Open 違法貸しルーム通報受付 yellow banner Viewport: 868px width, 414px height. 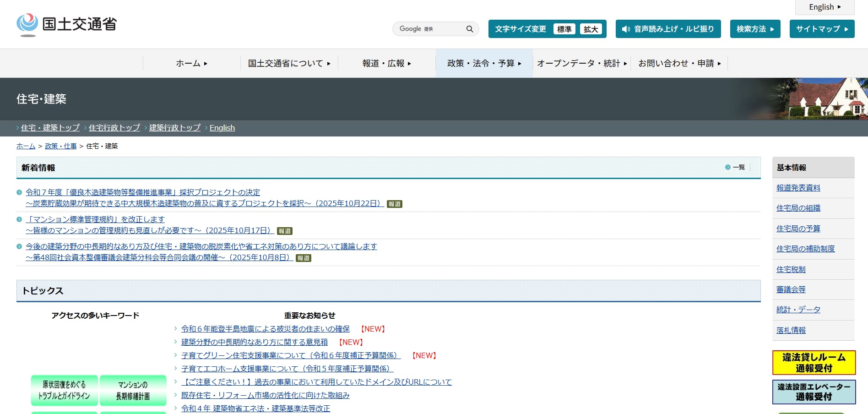point(814,363)
